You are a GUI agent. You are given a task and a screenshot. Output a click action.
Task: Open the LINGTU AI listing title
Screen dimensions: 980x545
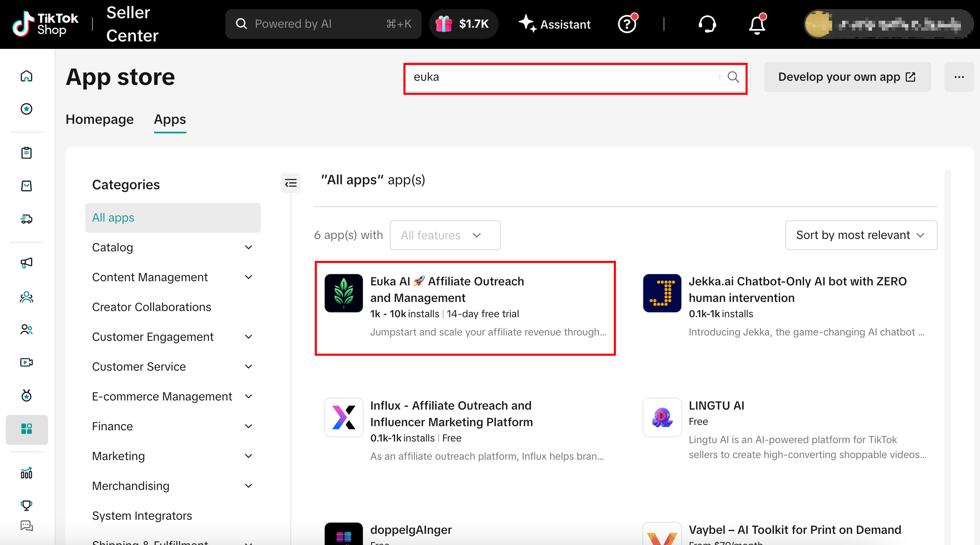pos(717,405)
